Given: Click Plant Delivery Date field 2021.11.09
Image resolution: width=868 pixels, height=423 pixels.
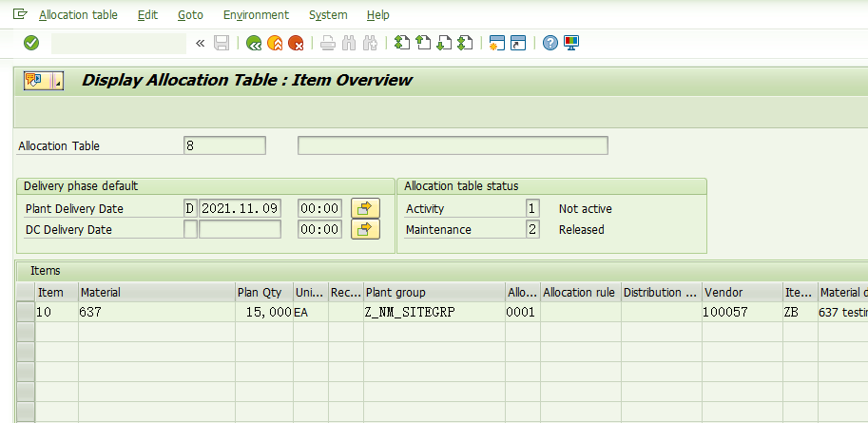Looking at the screenshot, I should point(240,209).
